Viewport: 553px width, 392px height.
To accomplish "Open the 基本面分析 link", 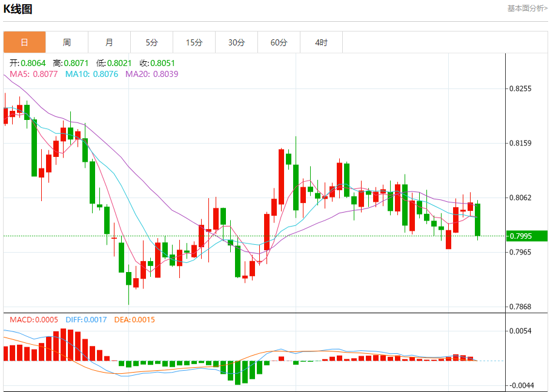I will (527, 8).
